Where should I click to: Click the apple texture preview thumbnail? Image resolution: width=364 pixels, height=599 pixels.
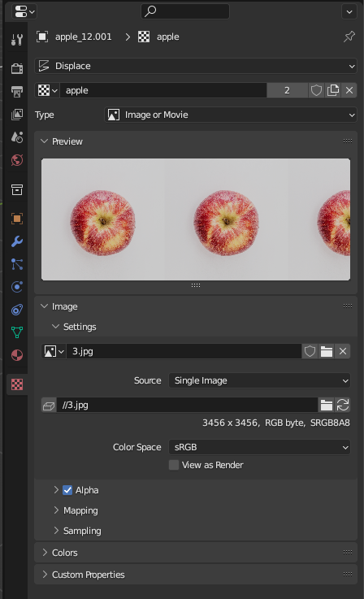click(x=196, y=219)
